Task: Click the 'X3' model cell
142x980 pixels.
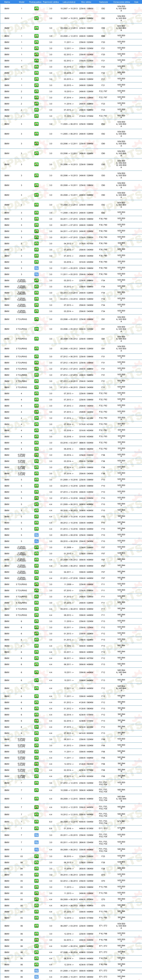Action: 21,856
